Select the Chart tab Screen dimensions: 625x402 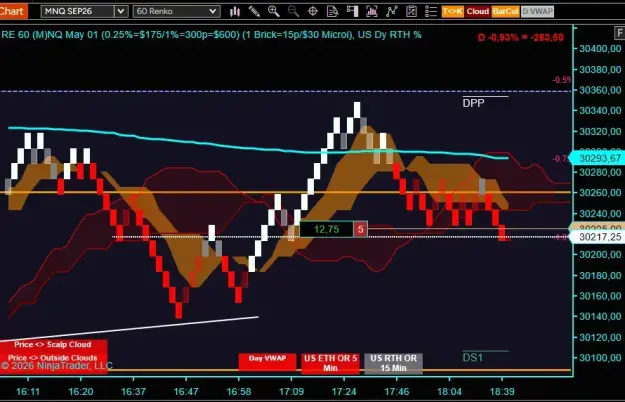[x=13, y=11]
